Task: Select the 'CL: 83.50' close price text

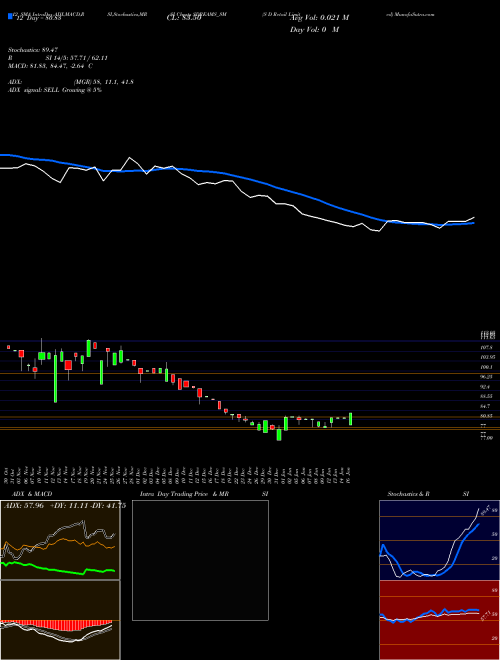Action: pos(184,18)
